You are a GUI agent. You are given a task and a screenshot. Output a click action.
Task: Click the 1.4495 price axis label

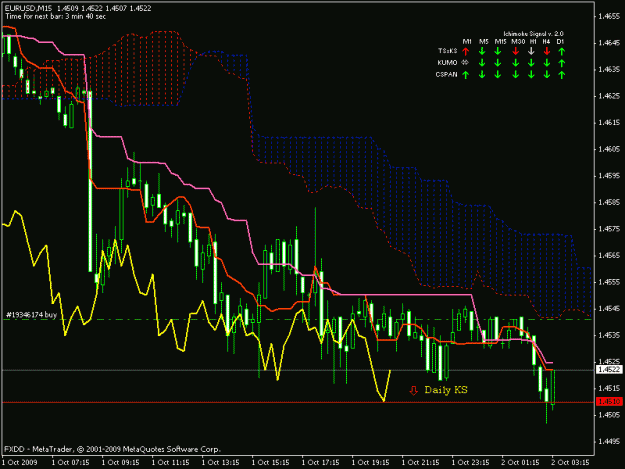[610, 442]
